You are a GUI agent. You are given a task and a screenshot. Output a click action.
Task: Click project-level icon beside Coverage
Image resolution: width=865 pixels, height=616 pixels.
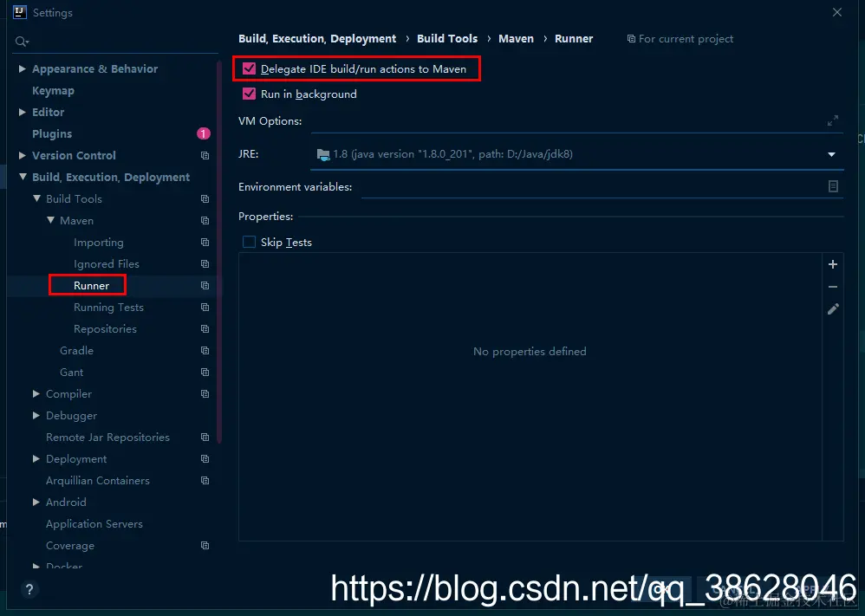205,546
